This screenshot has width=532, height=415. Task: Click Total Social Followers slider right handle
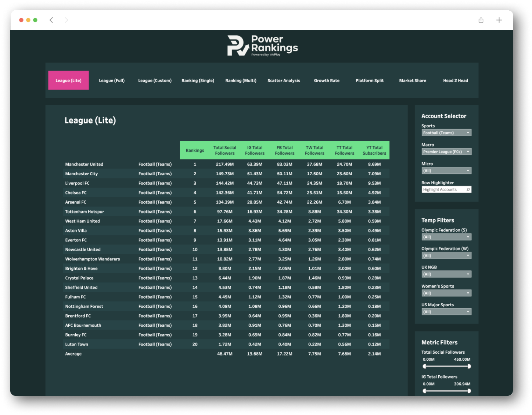click(x=469, y=366)
